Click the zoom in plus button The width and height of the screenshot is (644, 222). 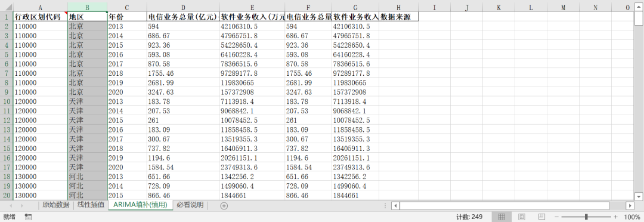pos(615,217)
